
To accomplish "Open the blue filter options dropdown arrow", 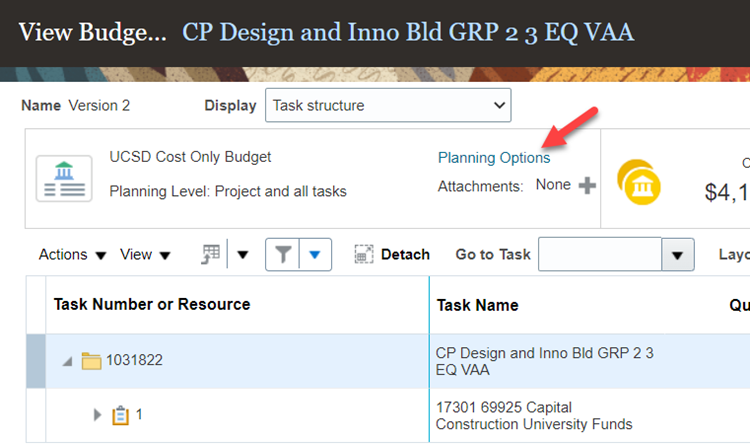I will click(315, 255).
